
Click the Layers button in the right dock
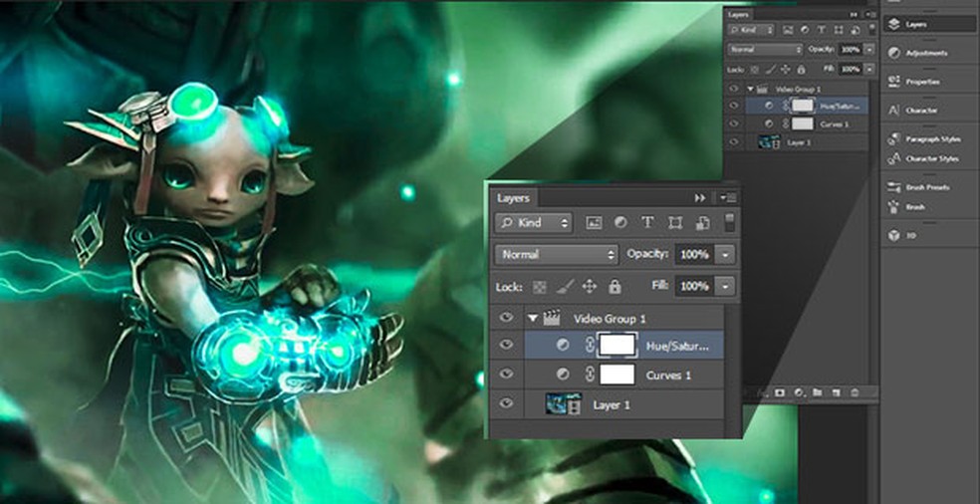(x=929, y=24)
